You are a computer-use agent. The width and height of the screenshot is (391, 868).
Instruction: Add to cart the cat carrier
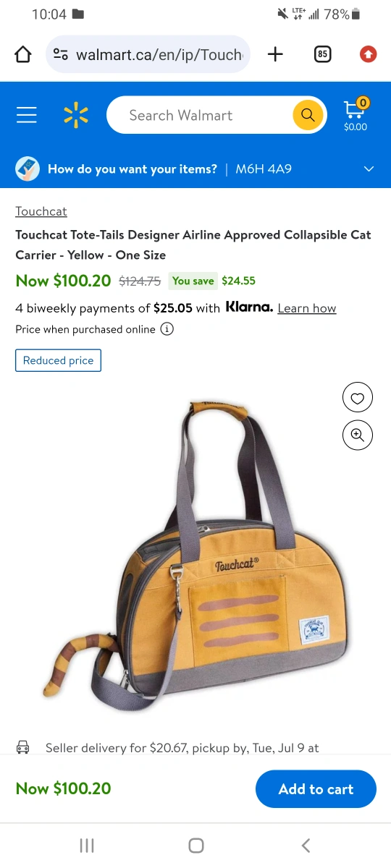coord(316,789)
